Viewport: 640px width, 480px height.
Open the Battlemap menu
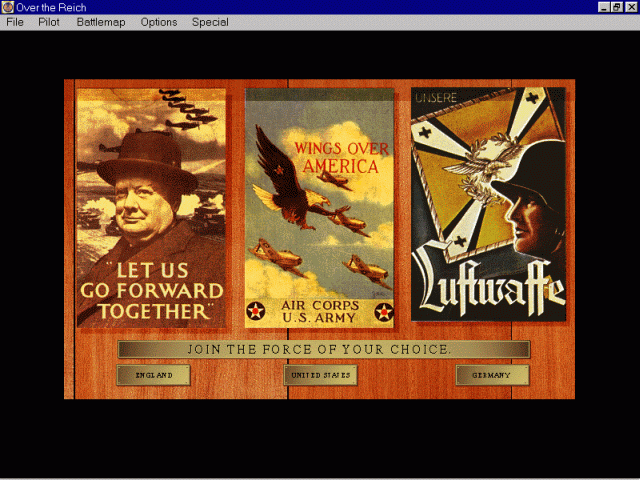(101, 22)
